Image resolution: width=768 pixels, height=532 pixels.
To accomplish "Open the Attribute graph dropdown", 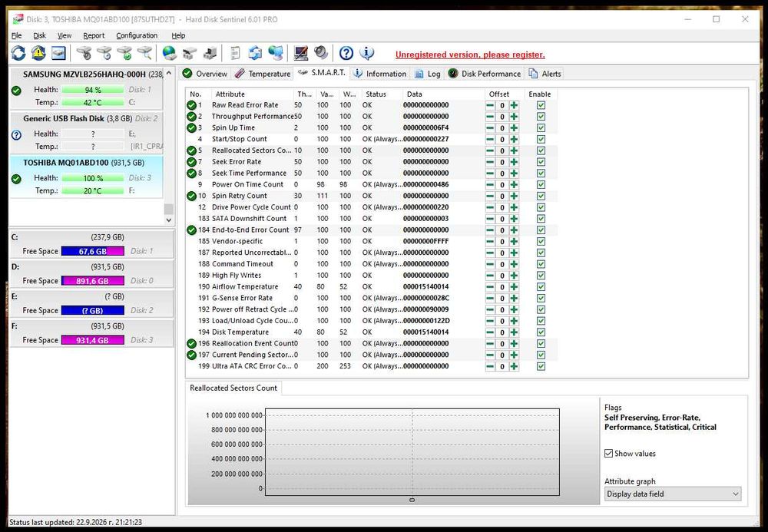I will pyautogui.click(x=673, y=494).
